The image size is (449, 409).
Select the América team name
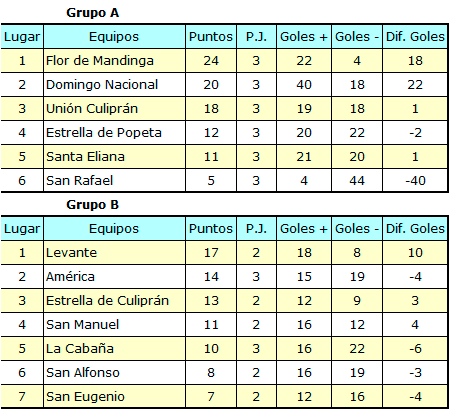(x=70, y=277)
